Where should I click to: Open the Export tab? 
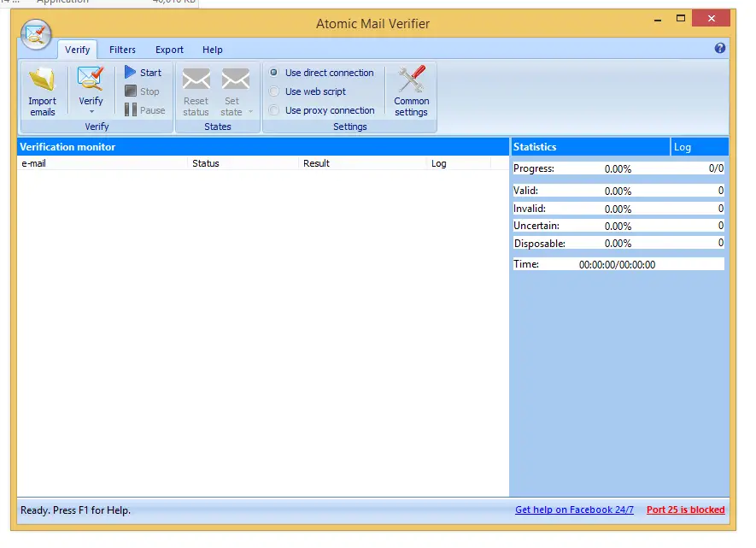pos(168,50)
